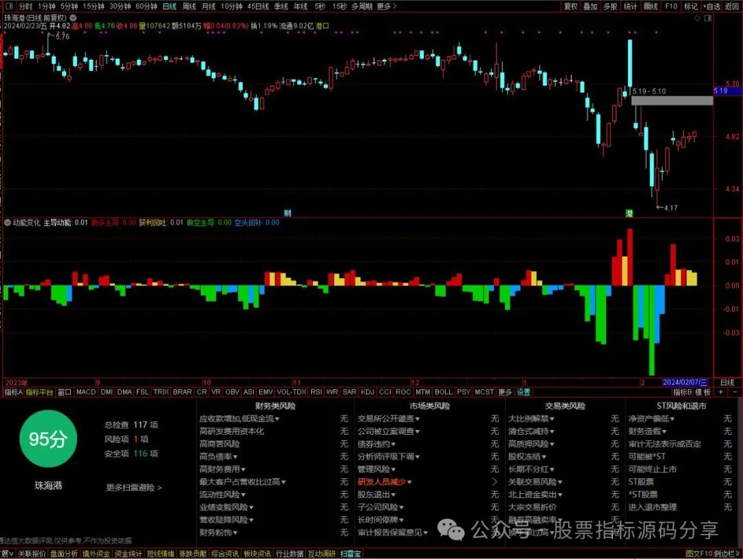
Task: Apply the OBV indicator
Action: pos(233,392)
